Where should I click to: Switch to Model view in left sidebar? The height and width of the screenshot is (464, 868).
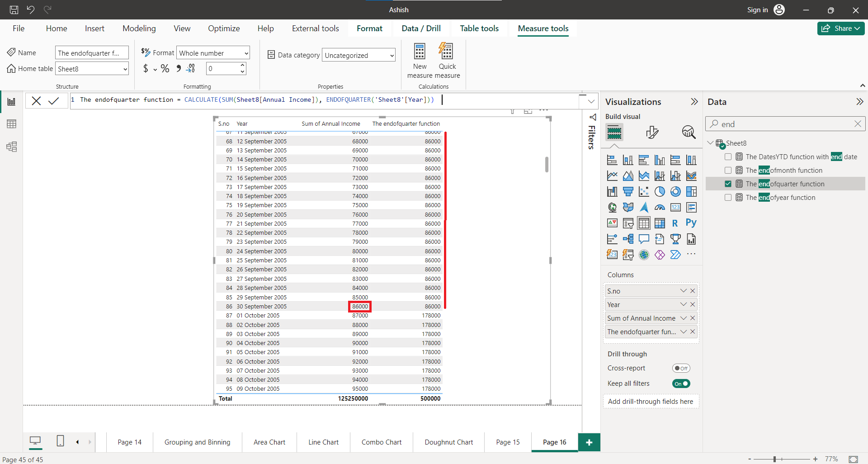(x=12, y=147)
